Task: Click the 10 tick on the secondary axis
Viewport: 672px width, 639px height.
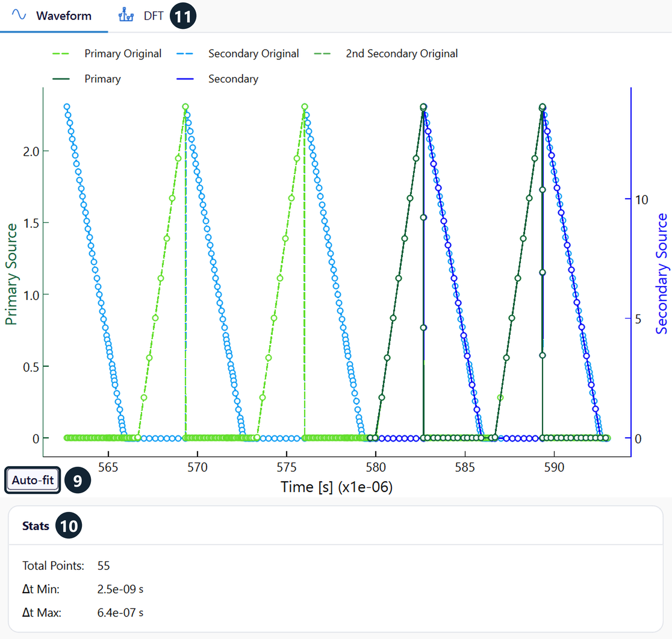Action: tap(641, 200)
